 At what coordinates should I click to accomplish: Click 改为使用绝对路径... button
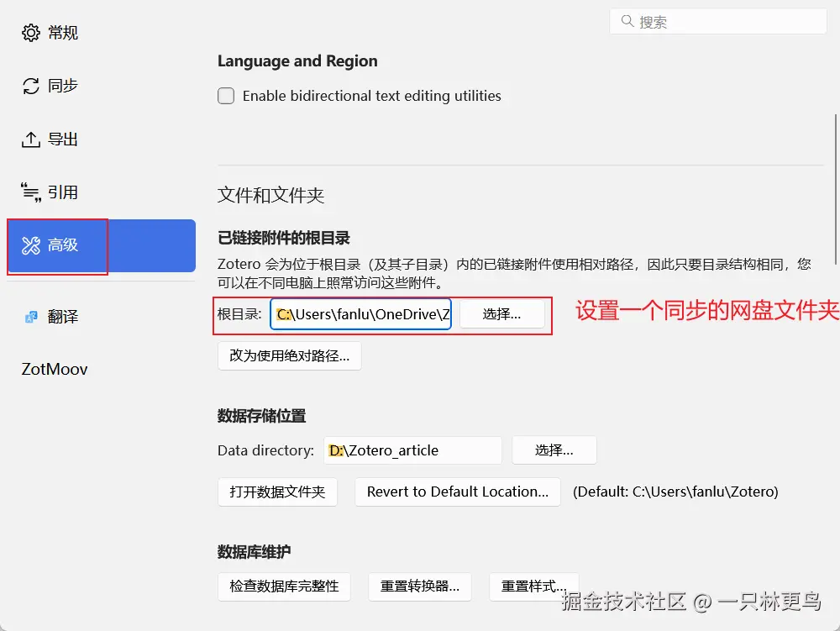click(289, 355)
